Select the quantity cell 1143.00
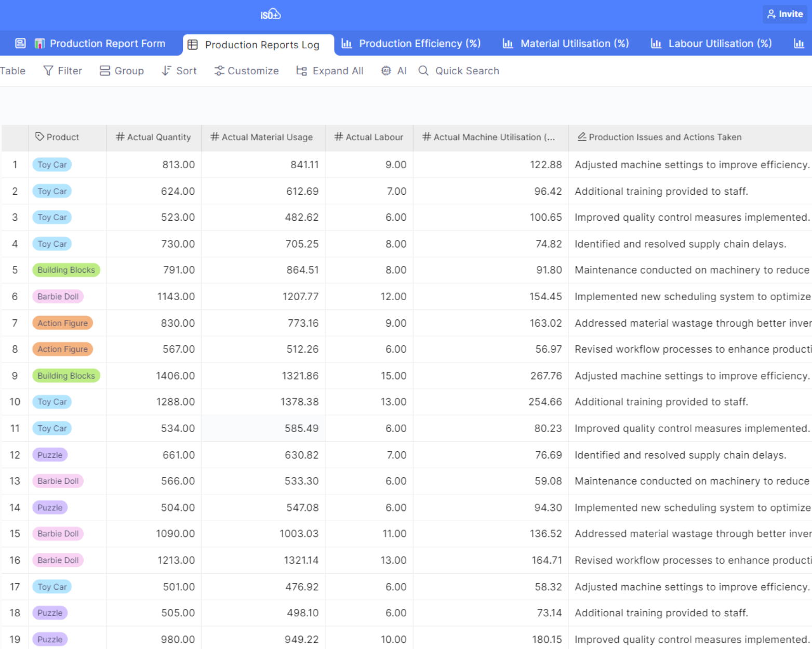The width and height of the screenshot is (812, 649). (154, 296)
